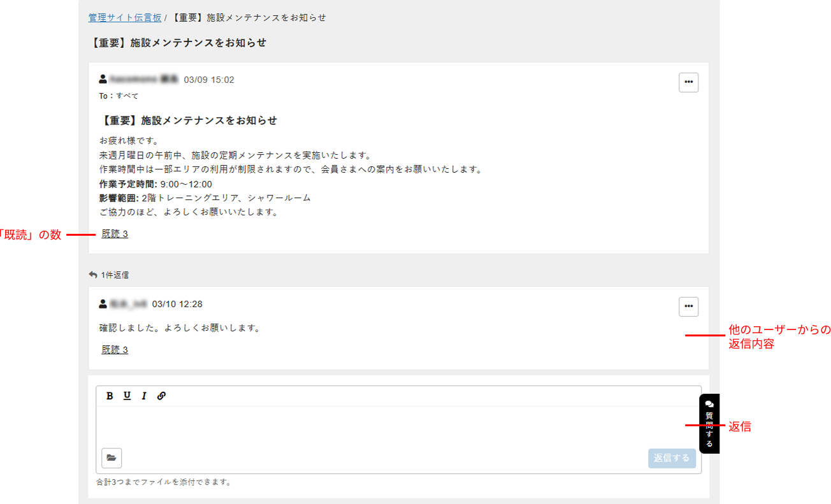Open the options menu on the reply post
Image resolution: width=831 pixels, height=504 pixels.
tap(688, 306)
